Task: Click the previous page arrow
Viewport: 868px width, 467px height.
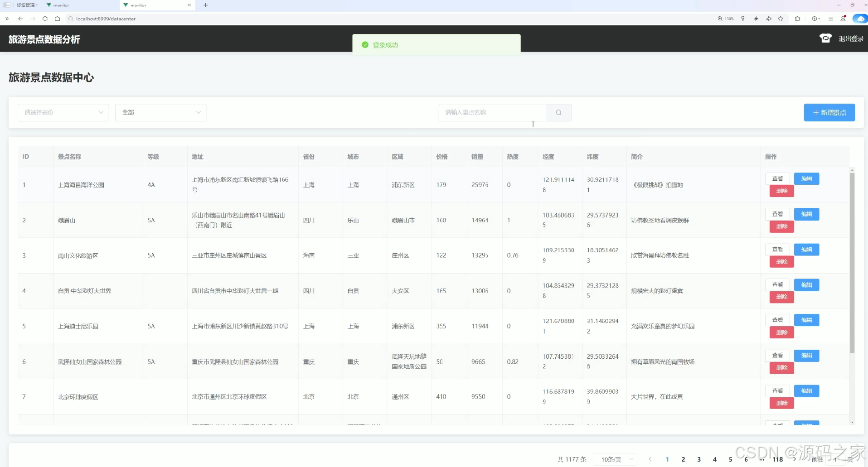Action: tap(650, 459)
